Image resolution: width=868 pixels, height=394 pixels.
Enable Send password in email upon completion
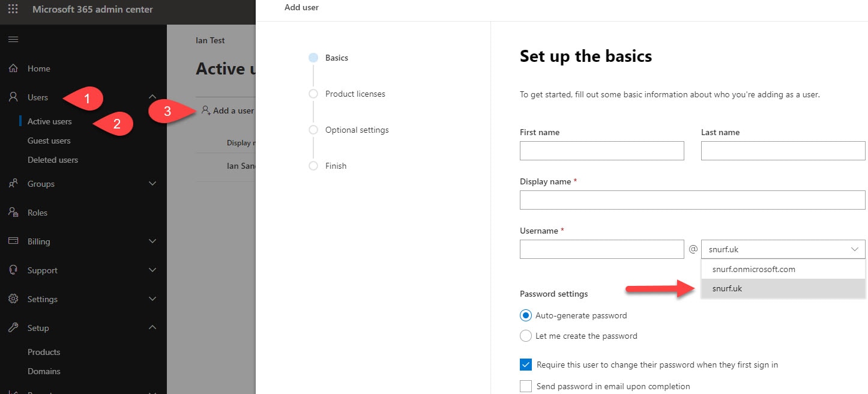pos(526,386)
